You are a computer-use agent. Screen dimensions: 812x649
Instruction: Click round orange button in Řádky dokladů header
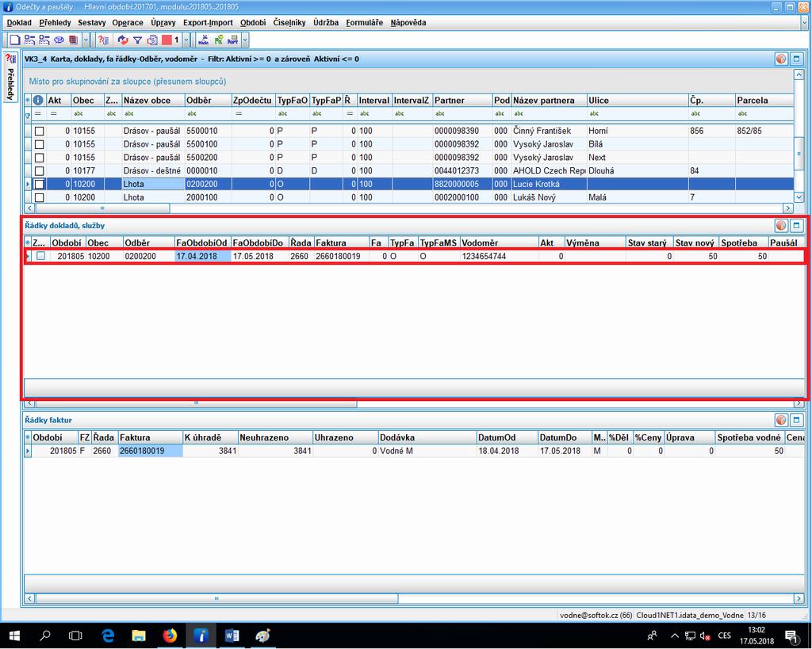pyautogui.click(x=781, y=225)
